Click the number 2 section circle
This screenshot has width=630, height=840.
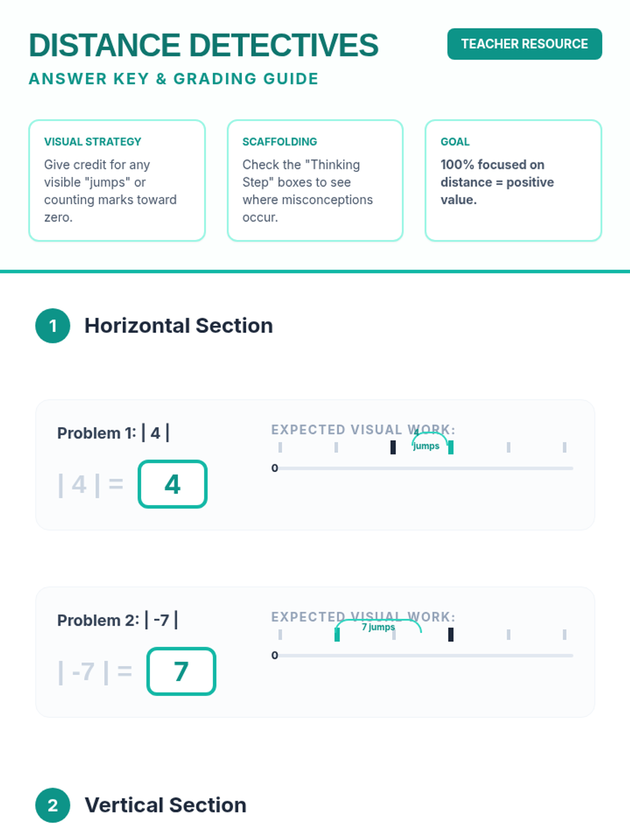(x=52, y=805)
